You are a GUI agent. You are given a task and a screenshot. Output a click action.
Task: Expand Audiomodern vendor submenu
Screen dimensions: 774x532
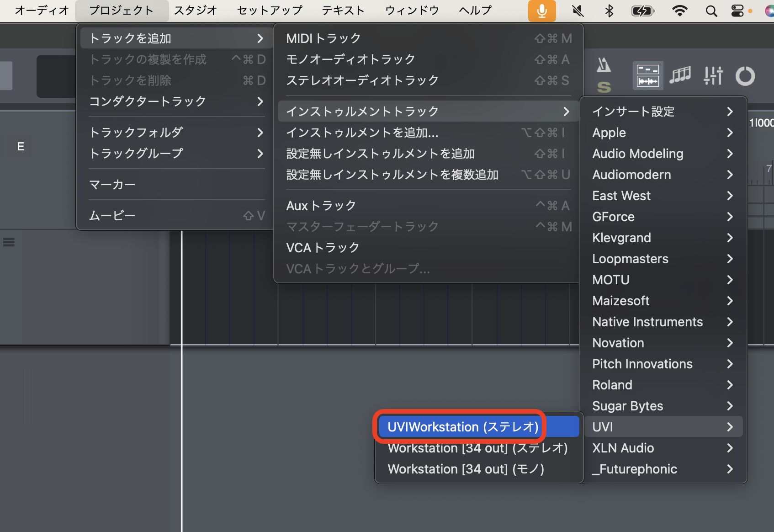click(663, 175)
